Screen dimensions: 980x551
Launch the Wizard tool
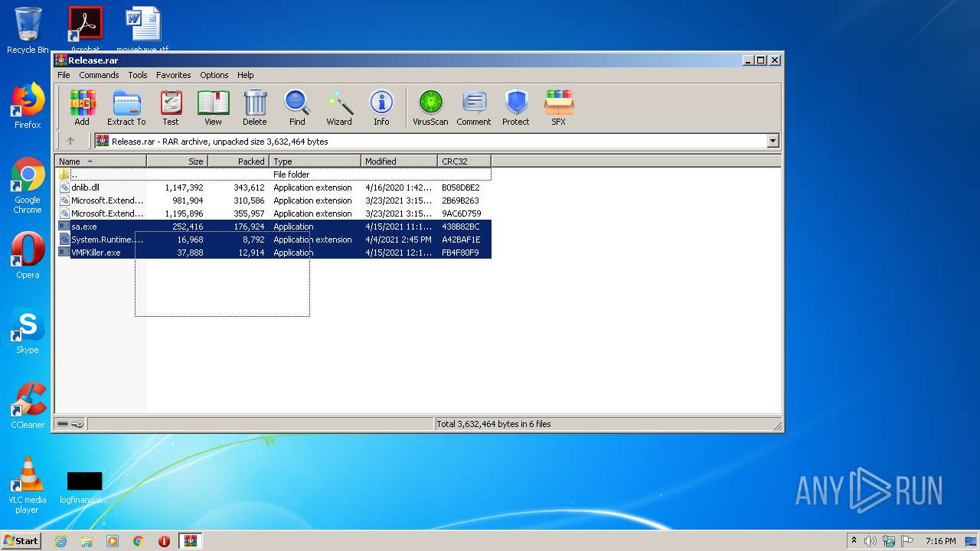339,108
